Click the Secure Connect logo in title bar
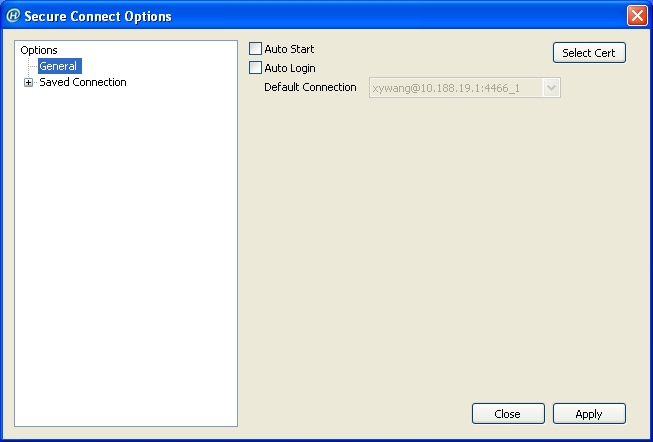The height and width of the screenshot is (442, 653). pos(13,16)
